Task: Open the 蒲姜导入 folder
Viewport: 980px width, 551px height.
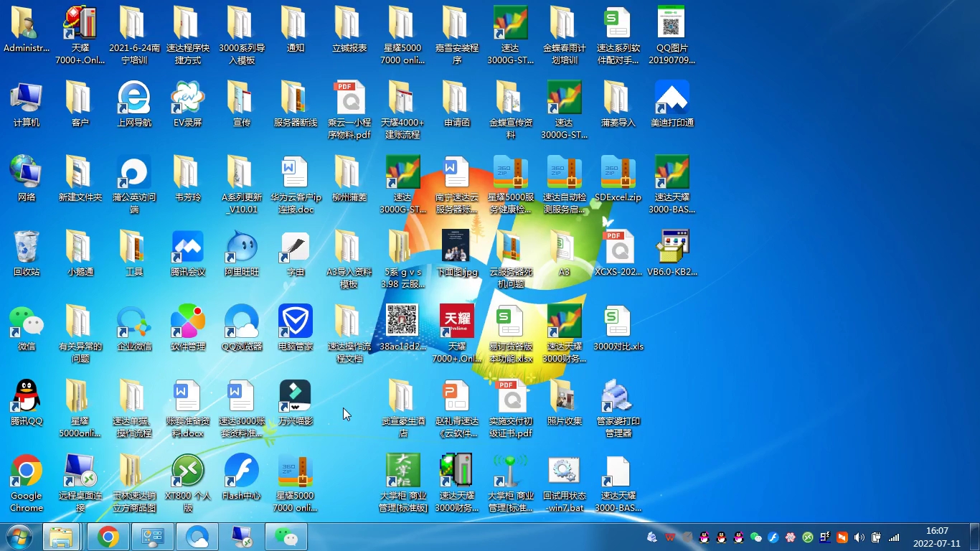Action: pos(618,105)
